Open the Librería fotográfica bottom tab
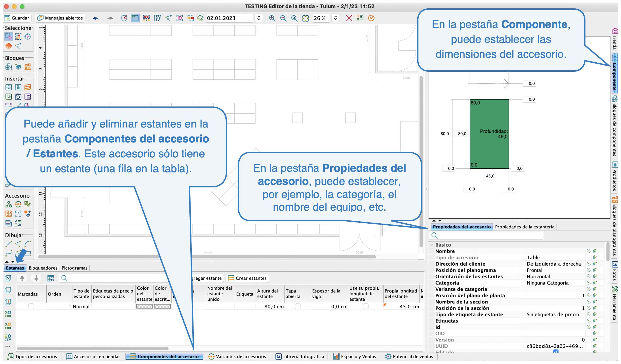This screenshot has height=364, width=621. [300, 357]
